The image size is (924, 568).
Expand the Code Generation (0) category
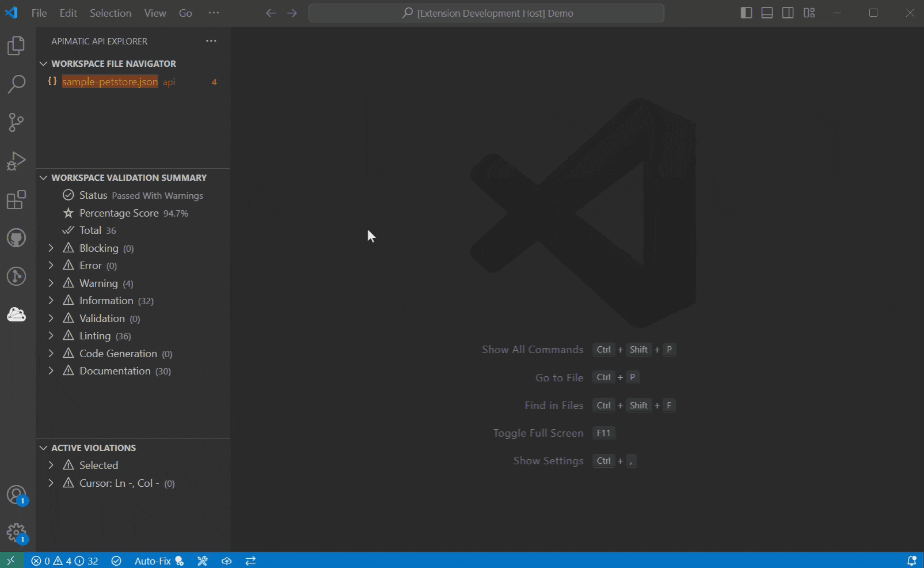click(x=51, y=353)
